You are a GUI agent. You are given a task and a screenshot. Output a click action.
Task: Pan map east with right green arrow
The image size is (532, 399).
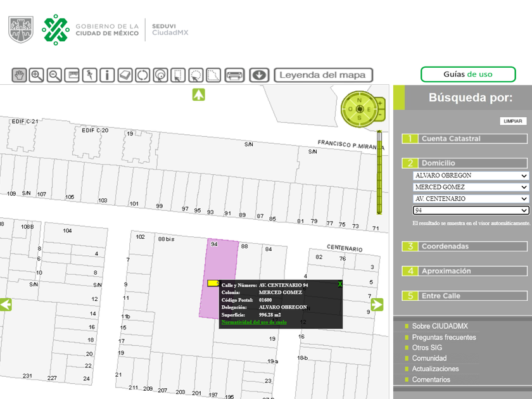coord(377,305)
